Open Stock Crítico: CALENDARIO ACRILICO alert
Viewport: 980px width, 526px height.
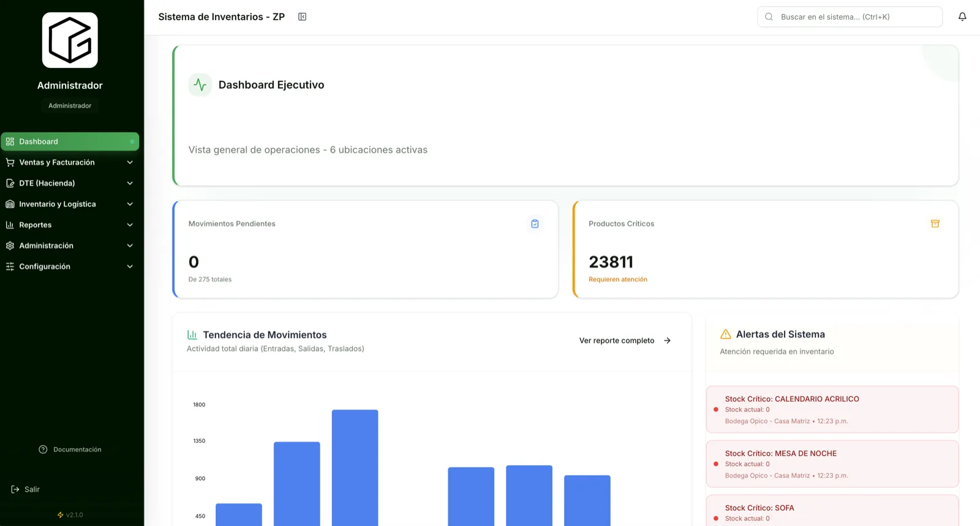[x=832, y=409]
